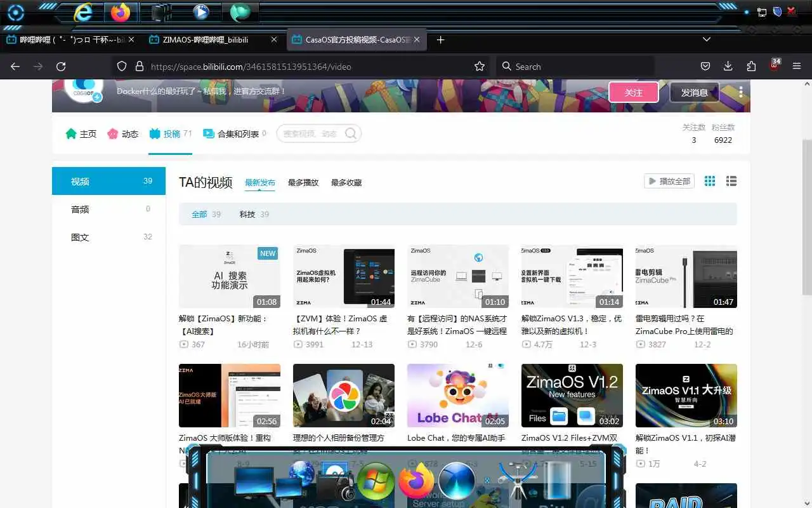
Task: Open the ZimaOS虚拟机 video thumbnail
Action: point(344,276)
